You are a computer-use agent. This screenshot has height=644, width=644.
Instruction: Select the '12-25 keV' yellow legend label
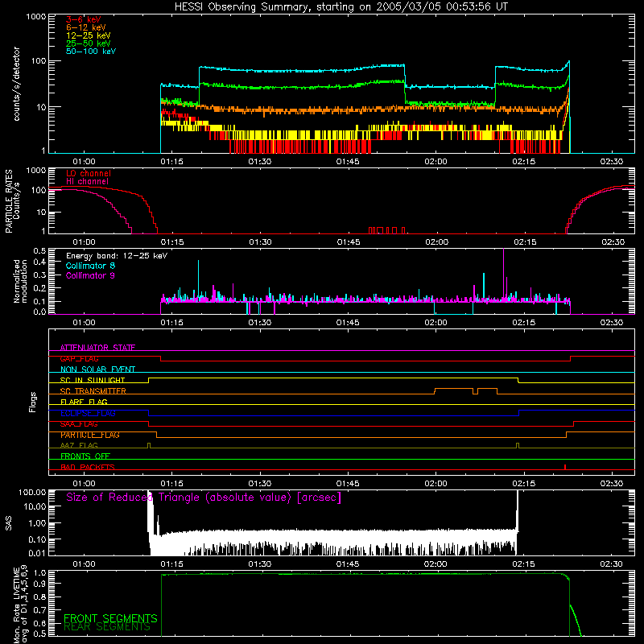tap(89, 35)
